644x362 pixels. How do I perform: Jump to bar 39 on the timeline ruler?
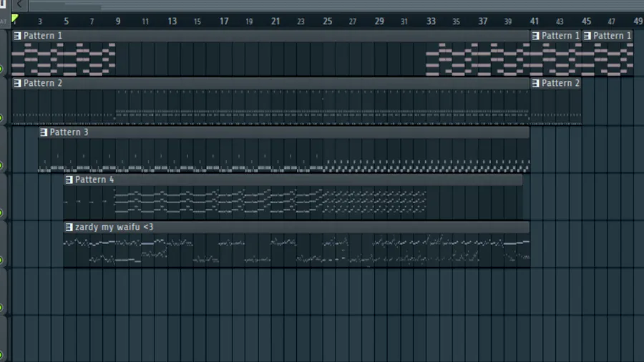pos(508,21)
